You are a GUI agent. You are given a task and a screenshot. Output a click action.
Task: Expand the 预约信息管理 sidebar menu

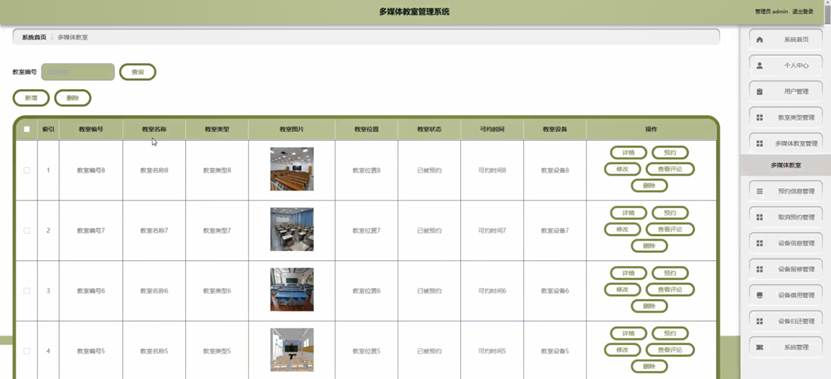pos(786,191)
